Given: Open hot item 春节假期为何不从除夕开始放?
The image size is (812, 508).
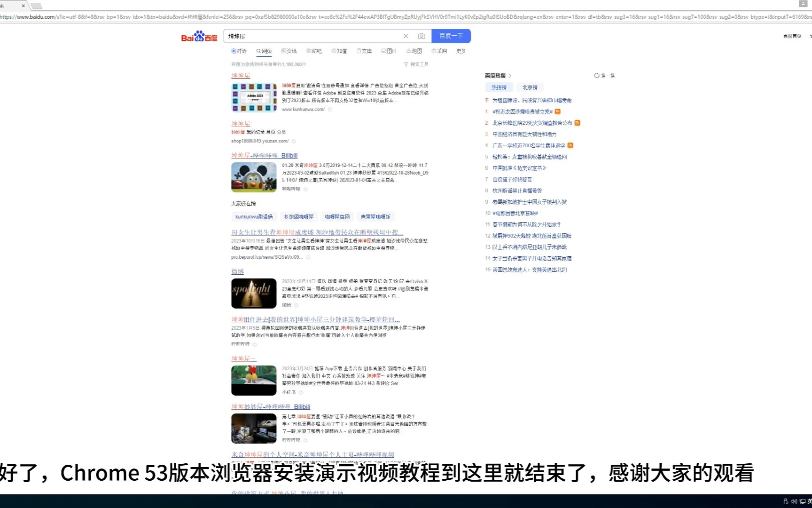Looking at the screenshot, I should pos(526,224).
